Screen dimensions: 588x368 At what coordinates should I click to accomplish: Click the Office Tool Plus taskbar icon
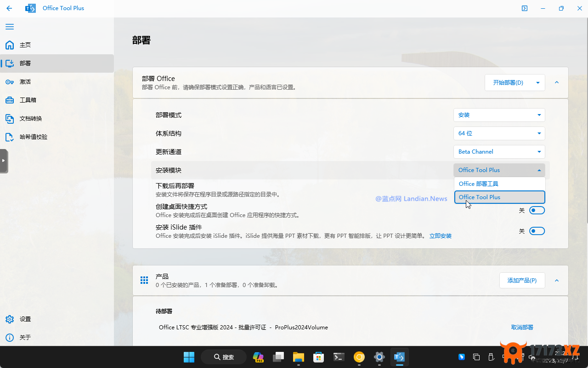[399, 357]
